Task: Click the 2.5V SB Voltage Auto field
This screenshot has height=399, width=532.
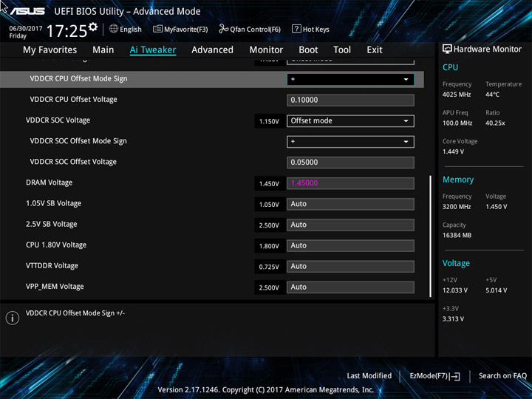Action: pyautogui.click(x=350, y=225)
